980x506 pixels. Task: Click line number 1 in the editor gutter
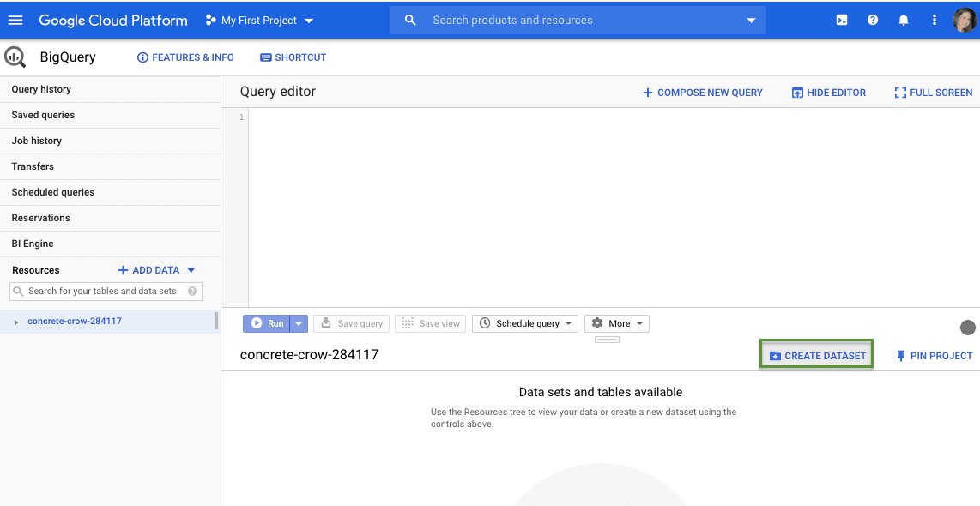[242, 117]
